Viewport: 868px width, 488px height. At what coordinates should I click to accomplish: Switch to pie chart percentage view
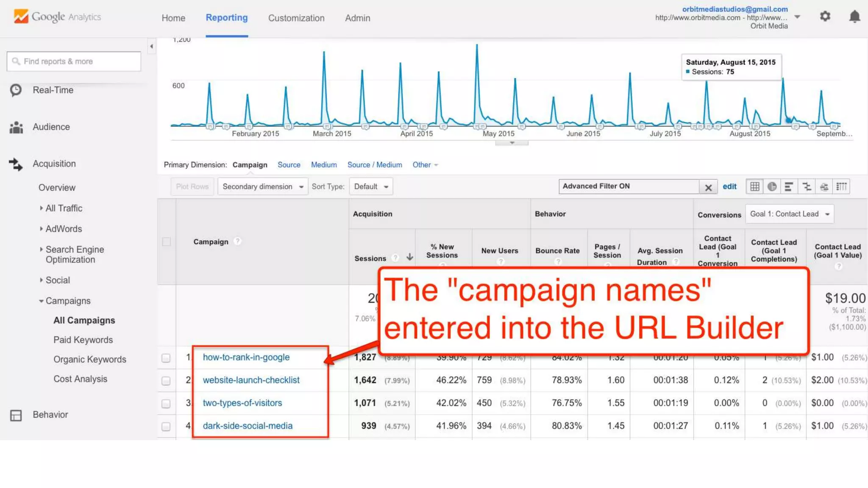(x=772, y=186)
